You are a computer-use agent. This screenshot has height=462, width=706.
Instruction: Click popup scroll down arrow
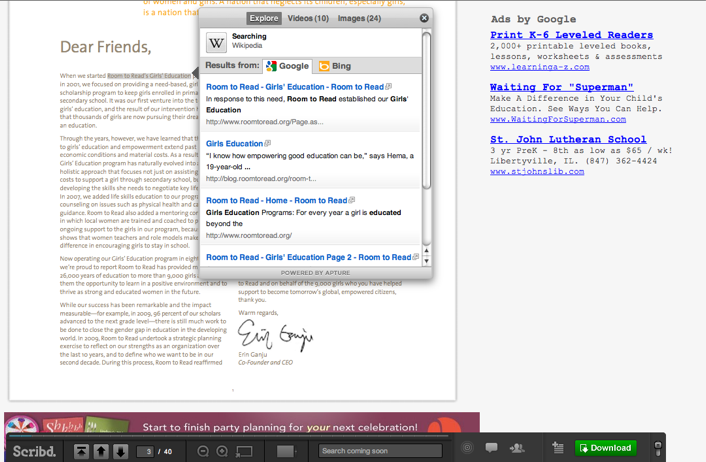426,260
